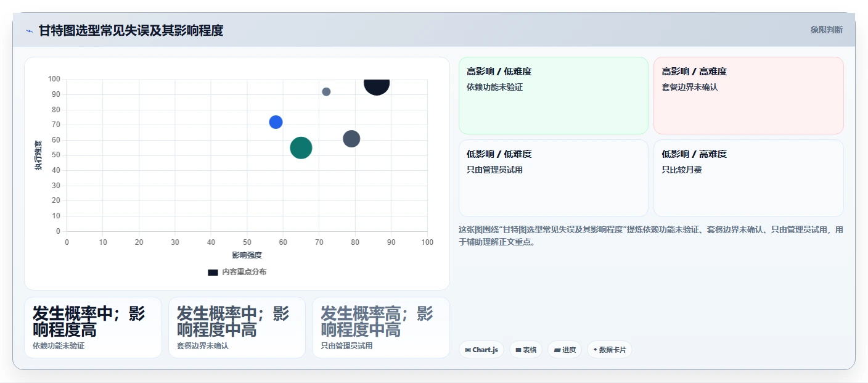
Task: Click 套餐边界未确认 under the second probability card
Action: [203, 346]
